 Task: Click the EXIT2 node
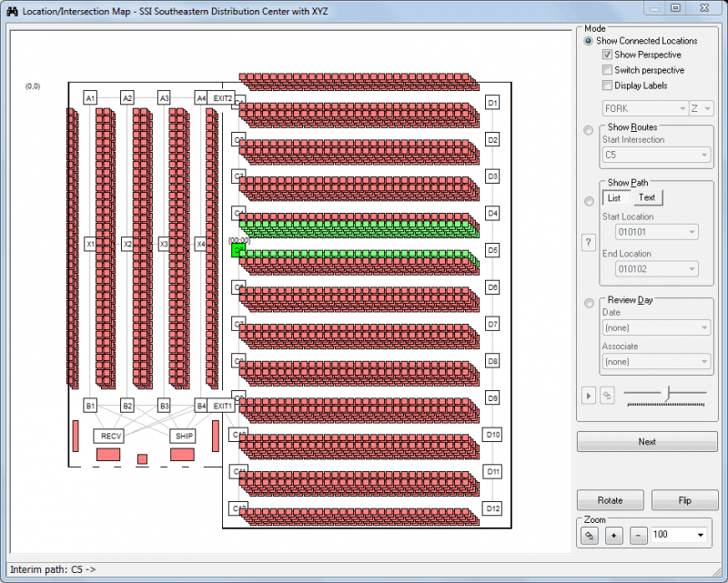tap(221, 98)
